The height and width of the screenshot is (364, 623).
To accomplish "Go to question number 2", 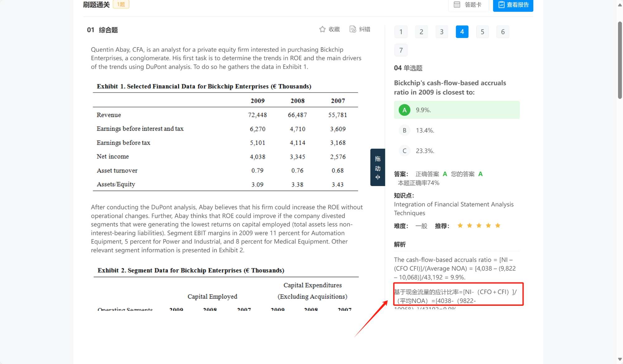I will [x=421, y=32].
